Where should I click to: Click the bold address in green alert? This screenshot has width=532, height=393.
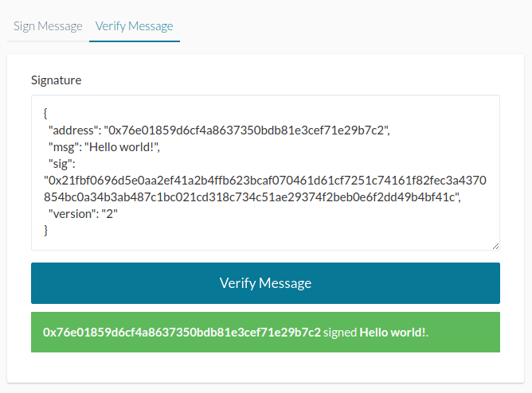coord(182,333)
